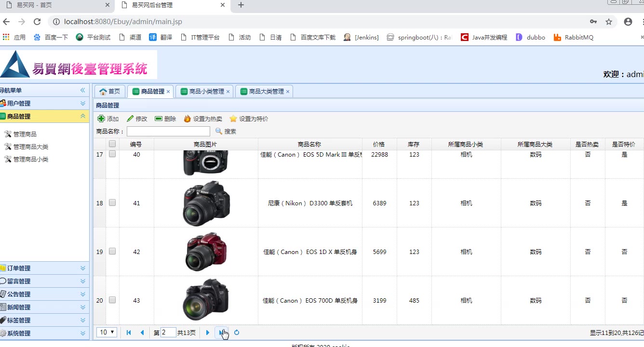This screenshot has width=644, height=347.
Task: Open 管理商品小类 in the sidebar tree
Action: click(30, 159)
